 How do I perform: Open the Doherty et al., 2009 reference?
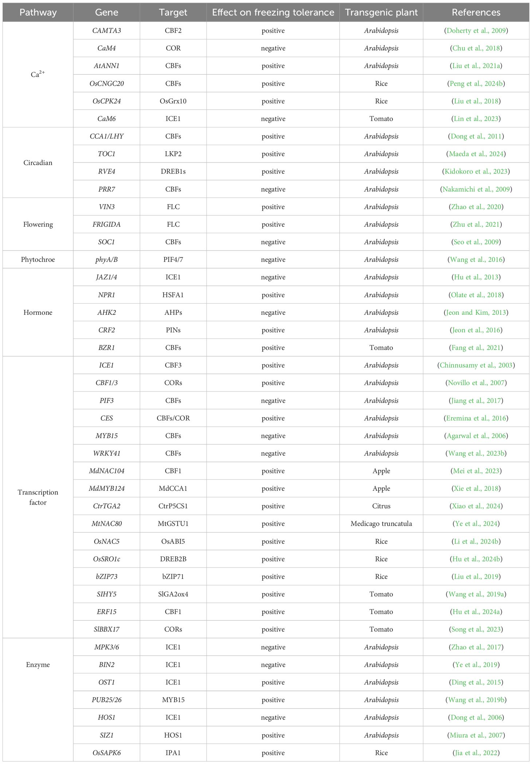(476, 31)
